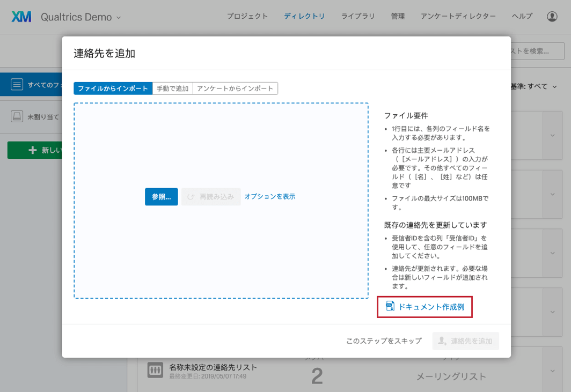Click the すべて list icon in sidebar
Screen dimensions: 571x392
tap(17, 85)
